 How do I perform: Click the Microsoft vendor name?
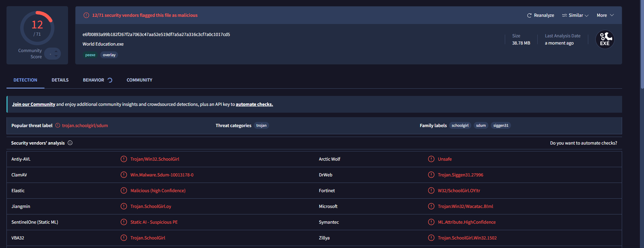point(328,207)
